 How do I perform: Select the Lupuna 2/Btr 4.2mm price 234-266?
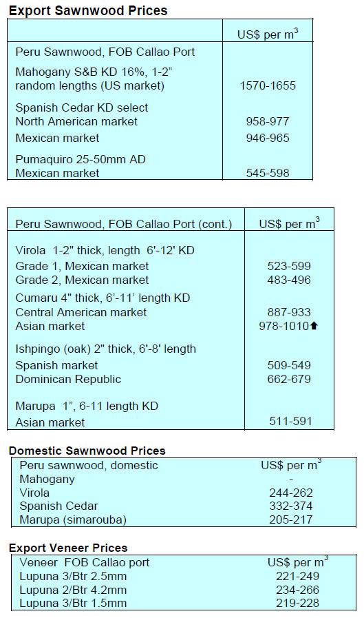297,590
